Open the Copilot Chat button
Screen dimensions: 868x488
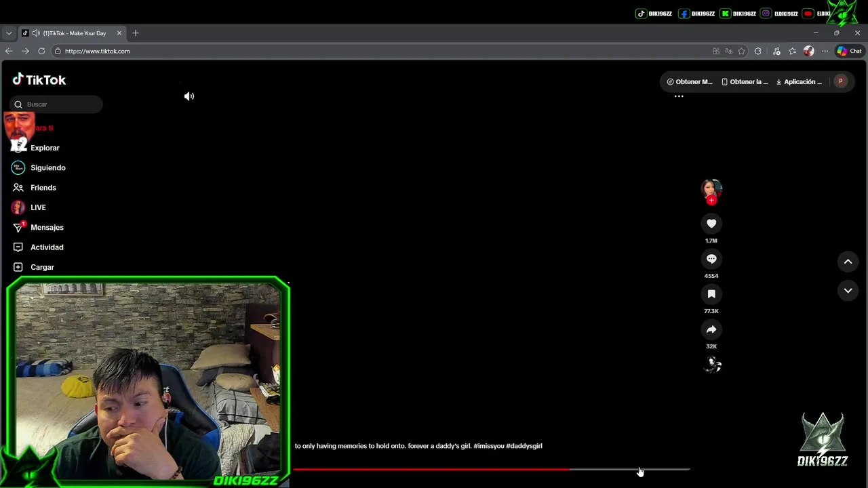(849, 51)
